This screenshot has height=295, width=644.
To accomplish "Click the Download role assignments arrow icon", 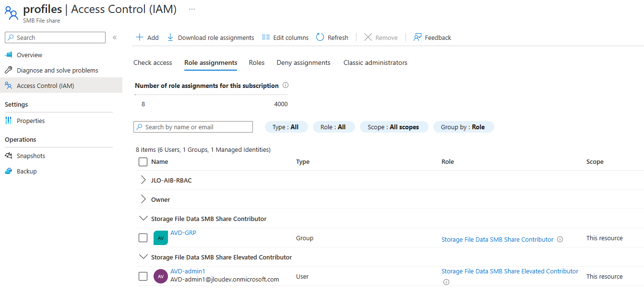I will (170, 37).
